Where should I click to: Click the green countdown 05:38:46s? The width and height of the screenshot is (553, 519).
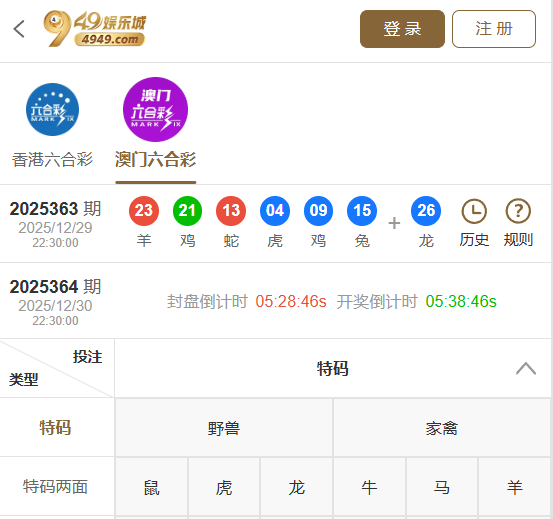[x=461, y=302]
